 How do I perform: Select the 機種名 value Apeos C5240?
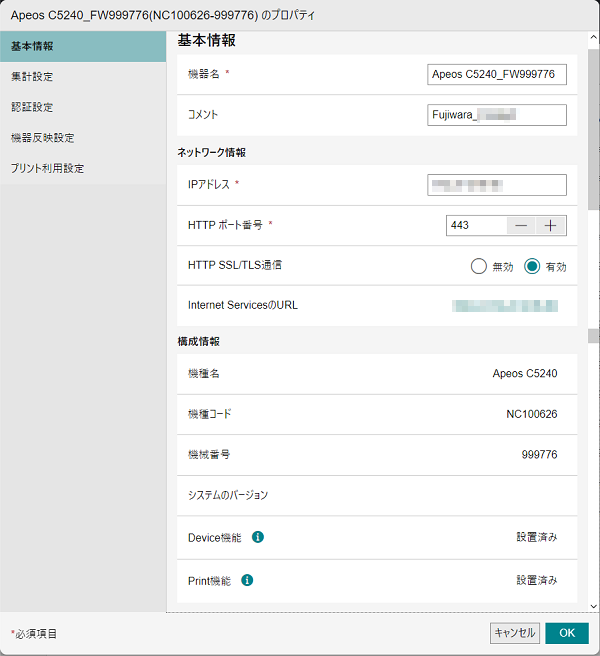pyautogui.click(x=525, y=373)
